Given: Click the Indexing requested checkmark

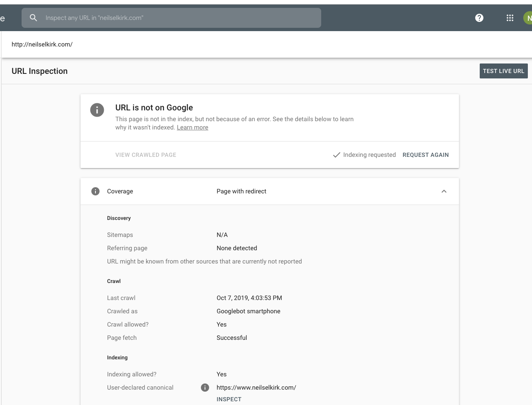Looking at the screenshot, I should point(337,155).
